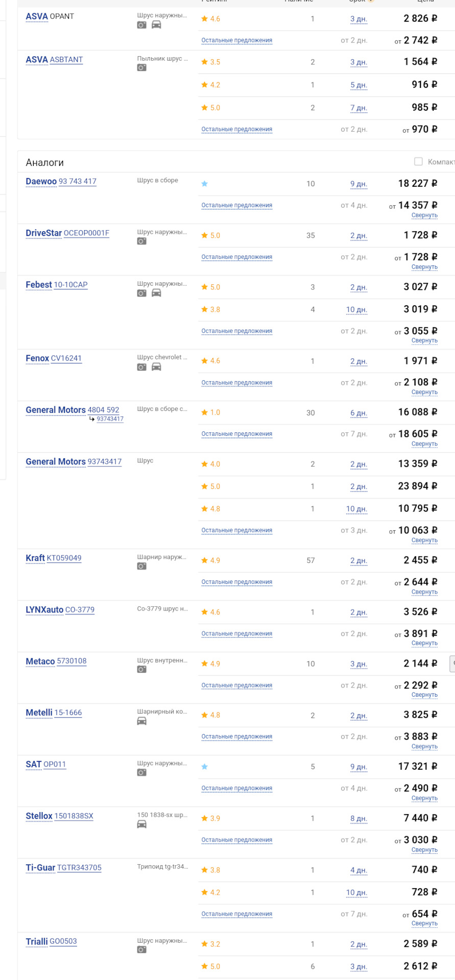Click 10 дн. delivery term for Febest
This screenshot has width=455, height=980.
click(357, 310)
